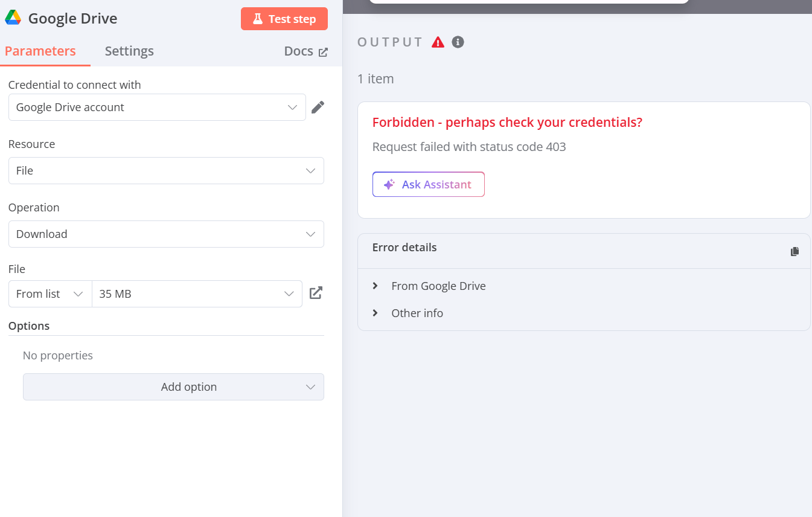The height and width of the screenshot is (517, 812).
Task: Switch to the Settings tab
Action: pyautogui.click(x=129, y=51)
